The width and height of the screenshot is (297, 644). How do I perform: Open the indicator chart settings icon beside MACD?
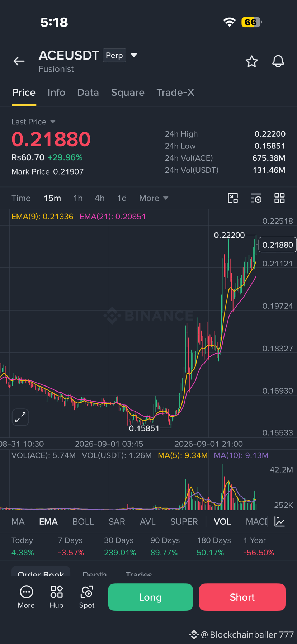pyautogui.click(x=279, y=521)
